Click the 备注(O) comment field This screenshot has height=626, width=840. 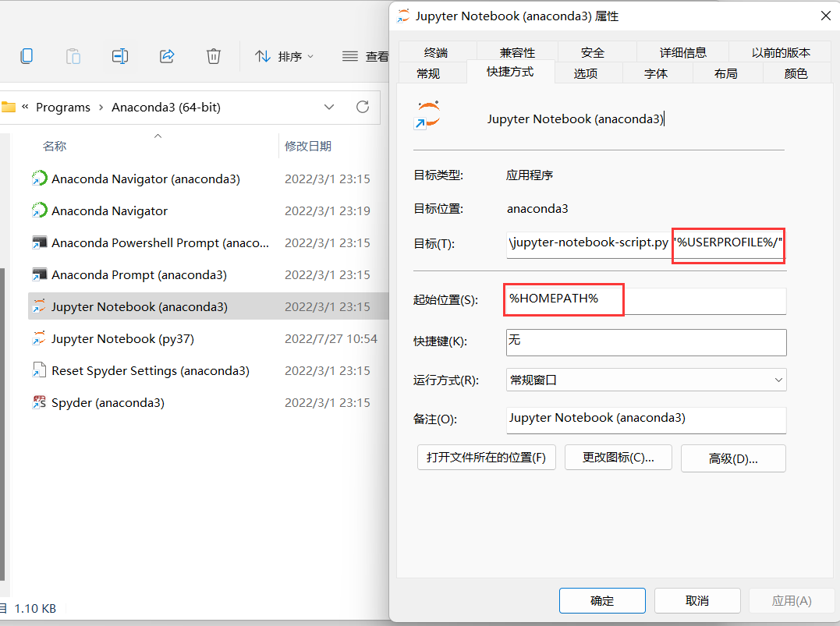pos(646,419)
